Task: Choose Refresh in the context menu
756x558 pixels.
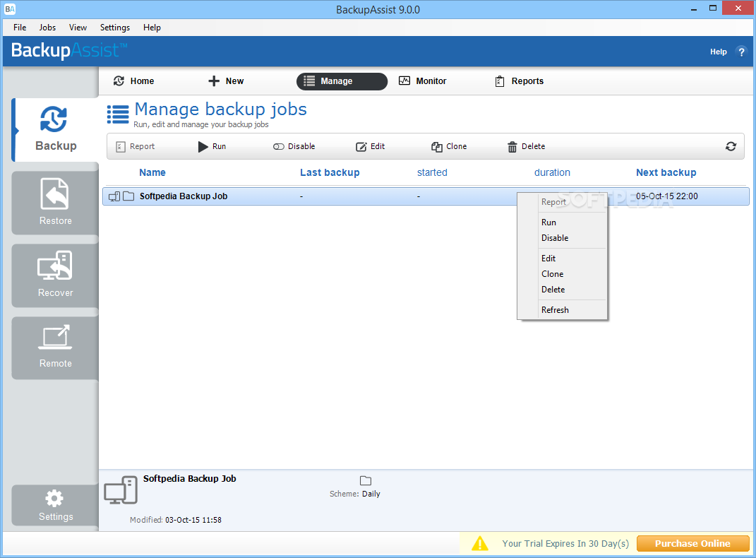Action: pos(562,310)
